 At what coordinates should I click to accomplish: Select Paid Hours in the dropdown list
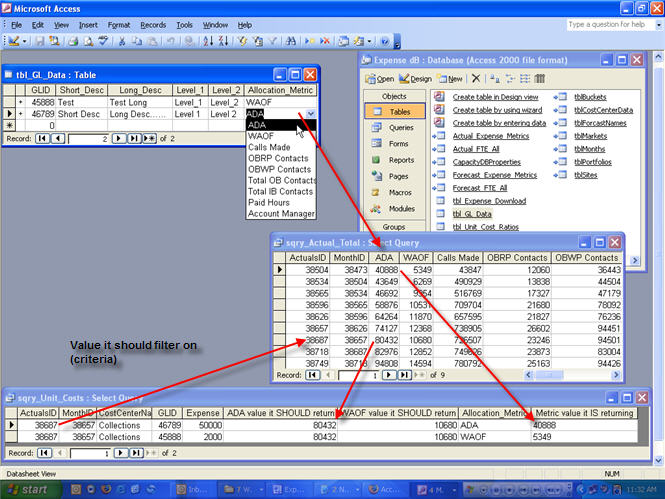tap(267, 202)
